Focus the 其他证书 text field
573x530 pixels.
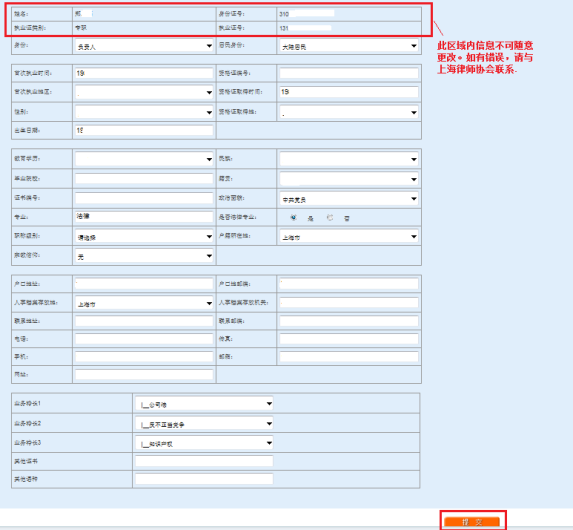point(204,461)
